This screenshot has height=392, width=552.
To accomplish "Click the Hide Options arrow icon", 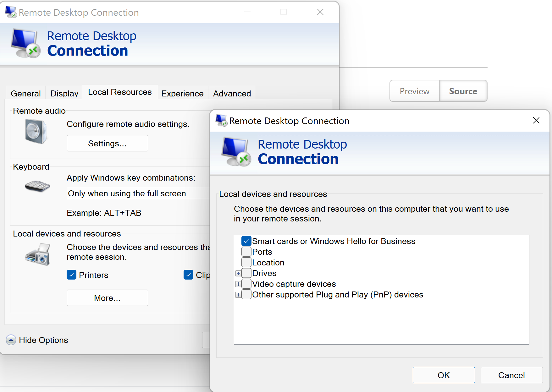I will pos(11,340).
